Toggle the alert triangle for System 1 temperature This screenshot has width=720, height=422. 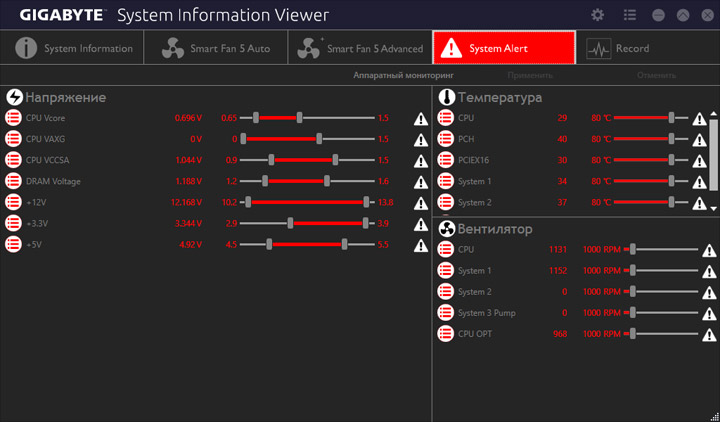pyautogui.click(x=699, y=182)
